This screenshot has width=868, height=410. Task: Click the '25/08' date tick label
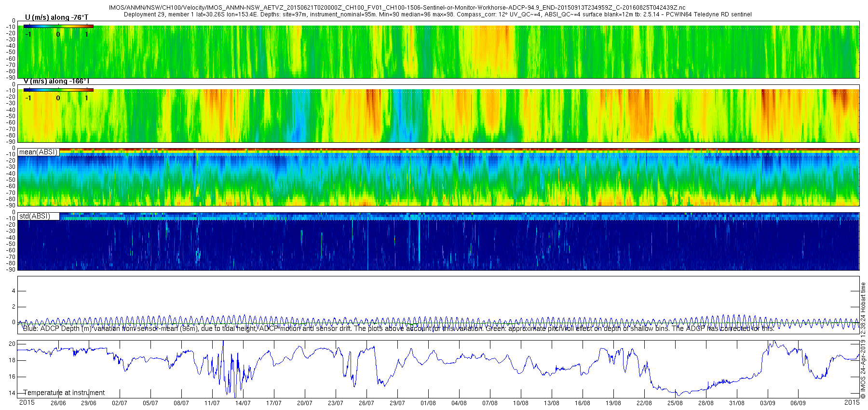tap(675, 403)
